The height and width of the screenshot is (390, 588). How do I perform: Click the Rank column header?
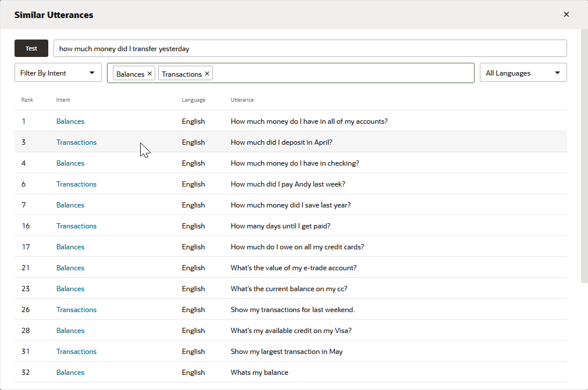tap(27, 99)
